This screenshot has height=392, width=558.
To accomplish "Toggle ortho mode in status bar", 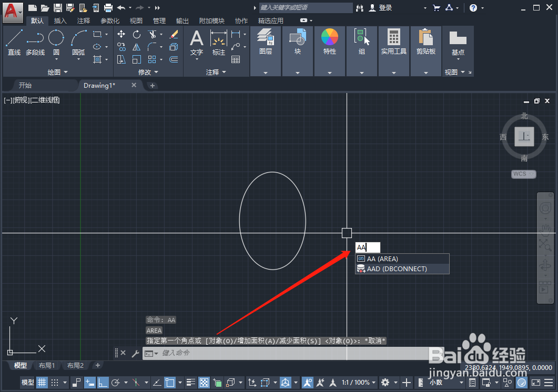I will 103,383.
